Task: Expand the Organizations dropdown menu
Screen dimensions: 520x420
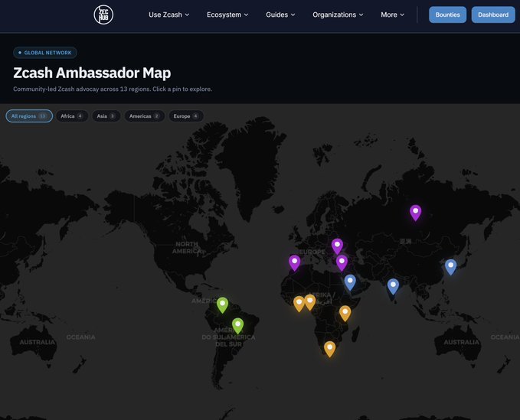Action: 338,15
